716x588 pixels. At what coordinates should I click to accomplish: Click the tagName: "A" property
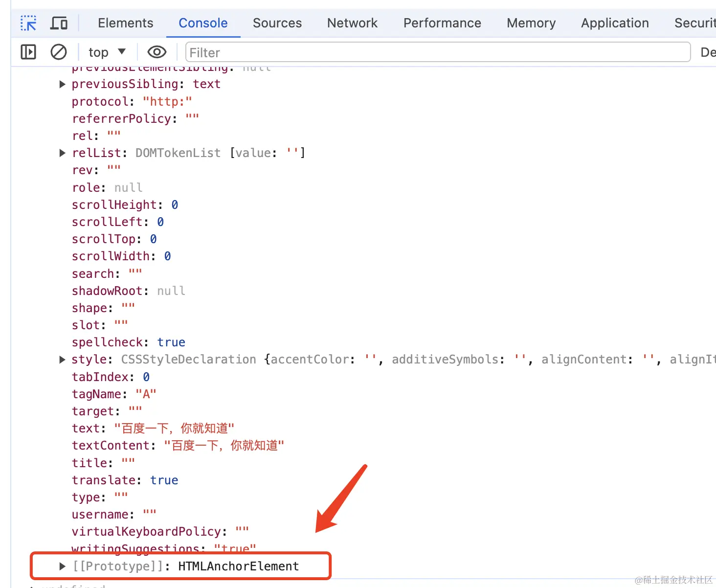114,394
